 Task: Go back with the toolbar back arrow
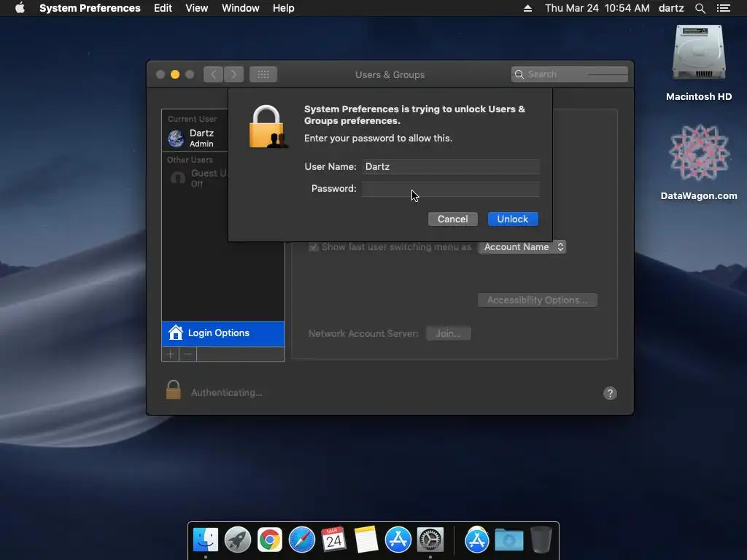[214, 74]
